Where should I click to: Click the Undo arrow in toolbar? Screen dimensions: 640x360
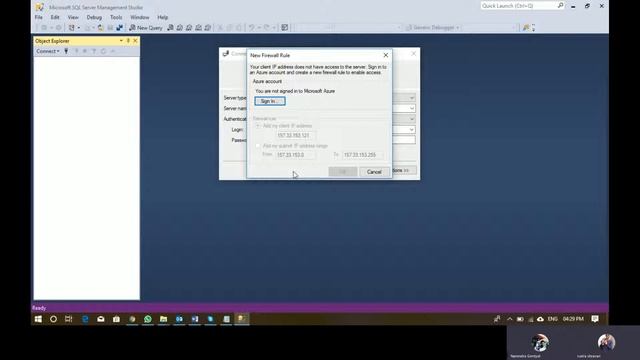(x=251, y=28)
